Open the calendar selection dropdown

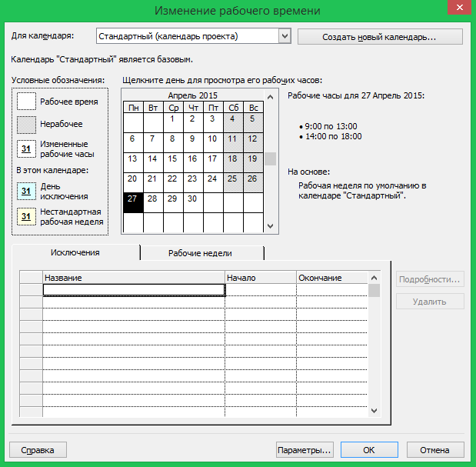tap(285, 36)
